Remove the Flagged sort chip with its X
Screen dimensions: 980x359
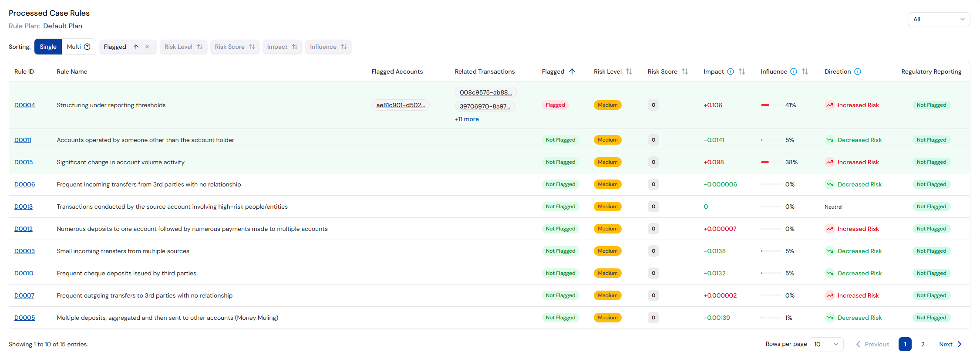[147, 47]
